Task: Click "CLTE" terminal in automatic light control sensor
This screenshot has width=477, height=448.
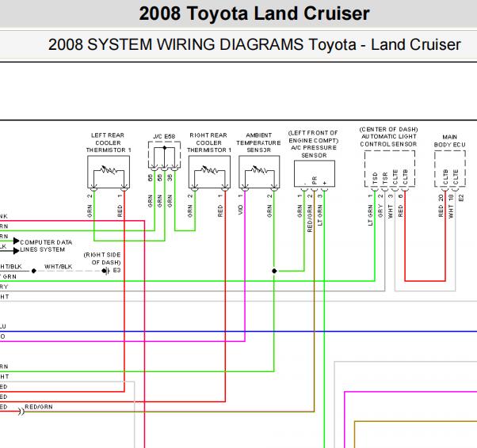Action: [395, 177]
